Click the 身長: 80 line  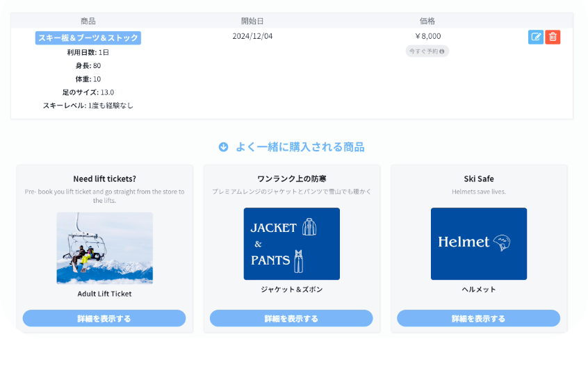point(88,65)
